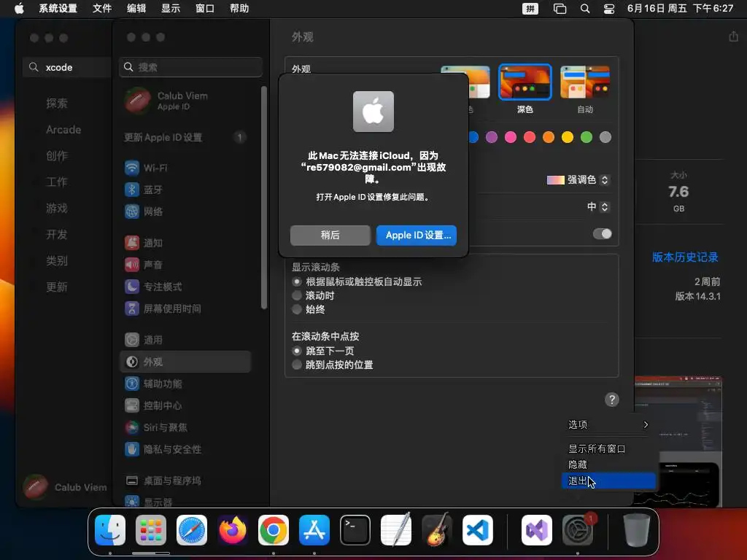
Task: Open the 显示 menu in the menu bar
Action: 171,9
